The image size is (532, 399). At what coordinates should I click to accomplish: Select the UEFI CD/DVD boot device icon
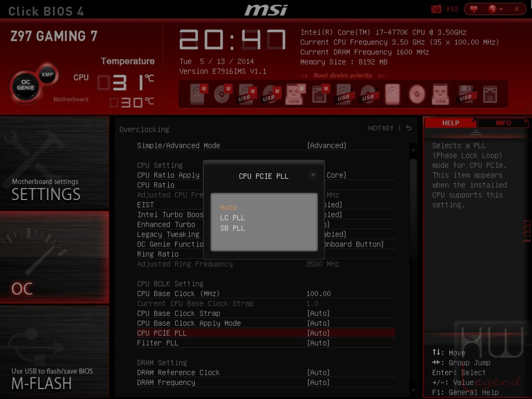[222, 94]
